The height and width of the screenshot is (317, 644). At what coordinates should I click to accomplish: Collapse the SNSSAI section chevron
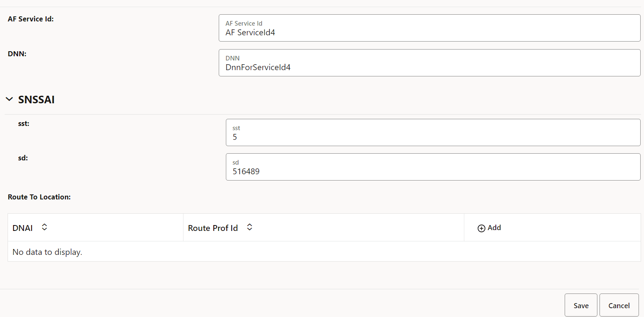(9, 99)
